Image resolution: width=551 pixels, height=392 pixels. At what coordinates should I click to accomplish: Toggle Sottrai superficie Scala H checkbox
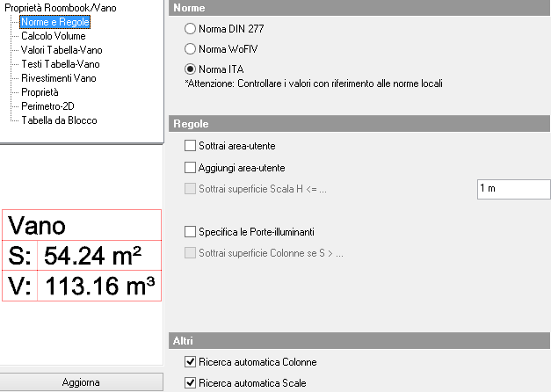pyautogui.click(x=190, y=189)
